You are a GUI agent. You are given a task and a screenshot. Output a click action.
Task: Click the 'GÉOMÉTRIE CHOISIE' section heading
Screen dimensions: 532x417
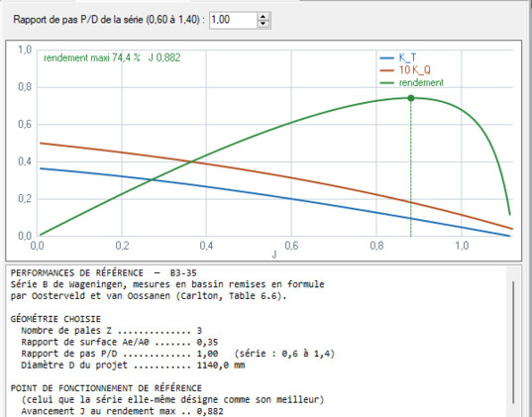click(55, 319)
